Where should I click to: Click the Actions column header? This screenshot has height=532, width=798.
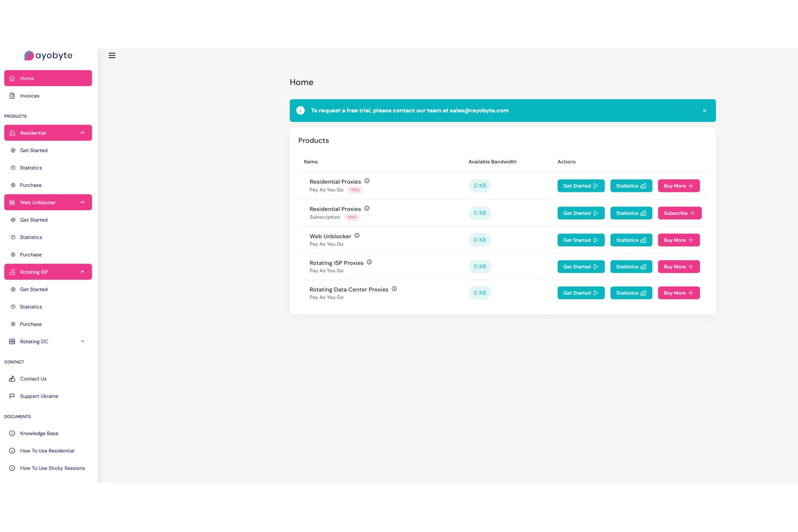(x=566, y=162)
